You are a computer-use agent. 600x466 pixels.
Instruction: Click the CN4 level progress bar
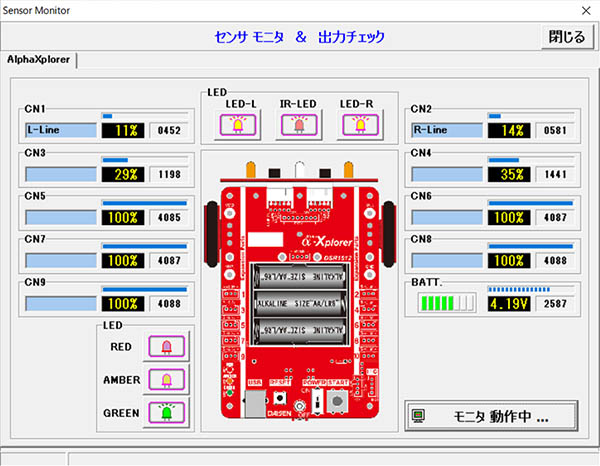531,160
